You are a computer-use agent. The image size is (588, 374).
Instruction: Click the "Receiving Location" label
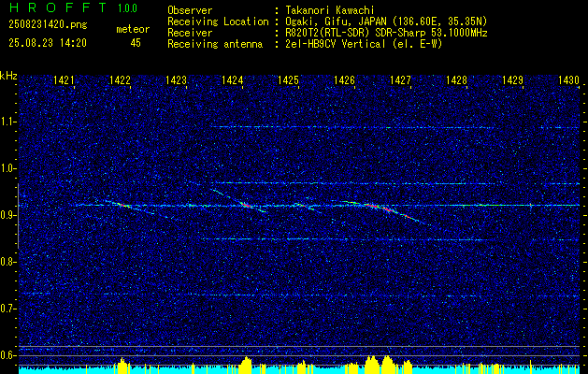tap(218, 22)
